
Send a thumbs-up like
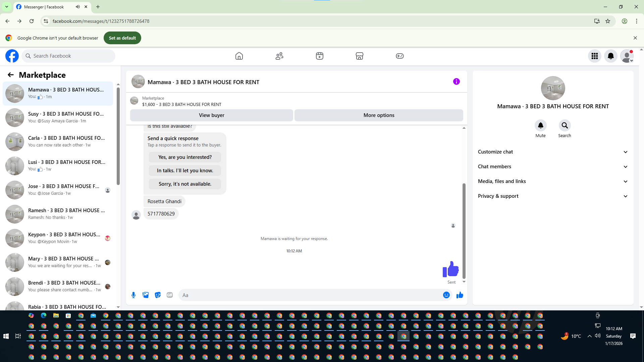[460, 295]
